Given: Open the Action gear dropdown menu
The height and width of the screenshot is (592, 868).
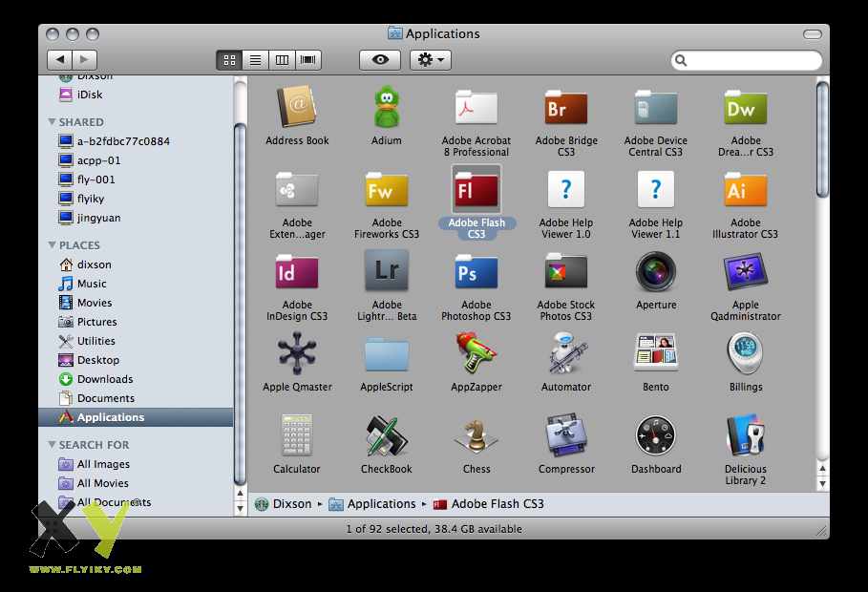Looking at the screenshot, I should click(x=431, y=60).
